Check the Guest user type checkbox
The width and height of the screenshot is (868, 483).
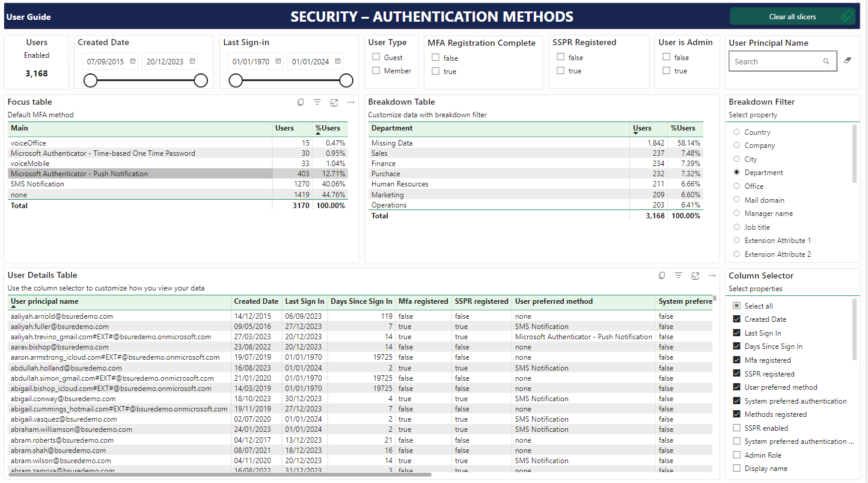(x=376, y=57)
